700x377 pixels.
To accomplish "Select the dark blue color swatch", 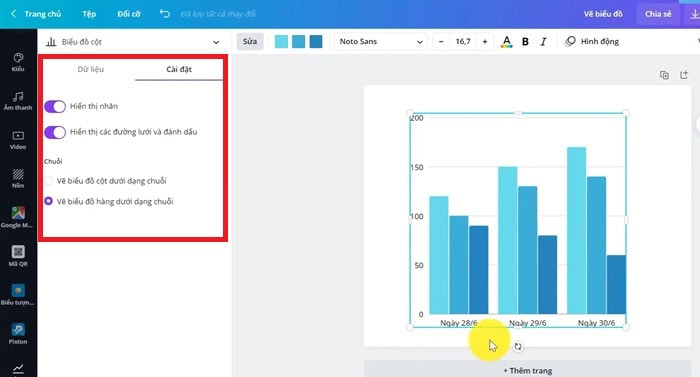I will [316, 42].
